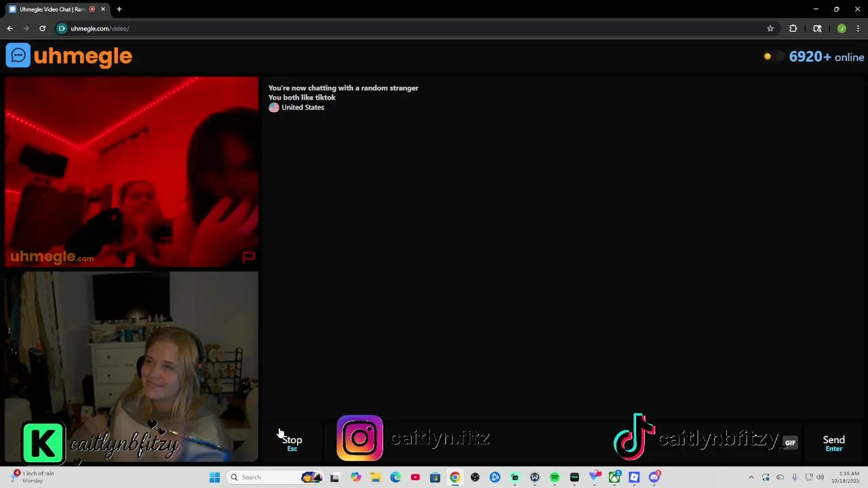Open the green Chrome profile avatar

click(x=842, y=28)
